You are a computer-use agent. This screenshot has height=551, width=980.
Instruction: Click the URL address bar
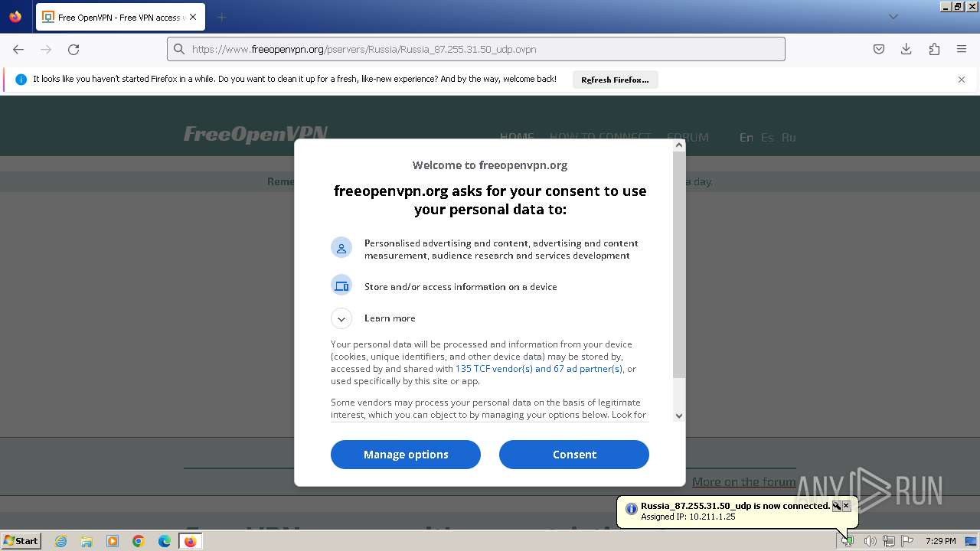click(x=475, y=49)
